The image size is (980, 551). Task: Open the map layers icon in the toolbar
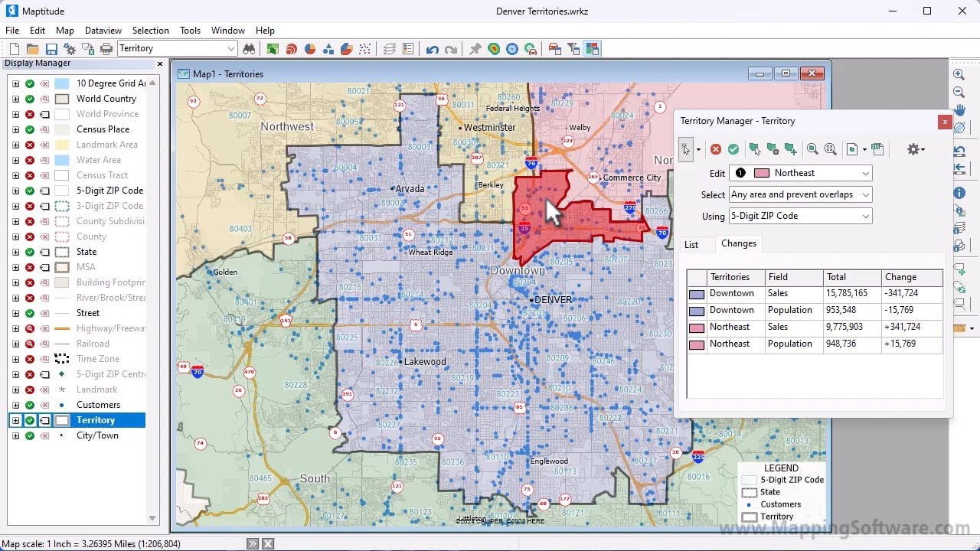[x=390, y=49]
